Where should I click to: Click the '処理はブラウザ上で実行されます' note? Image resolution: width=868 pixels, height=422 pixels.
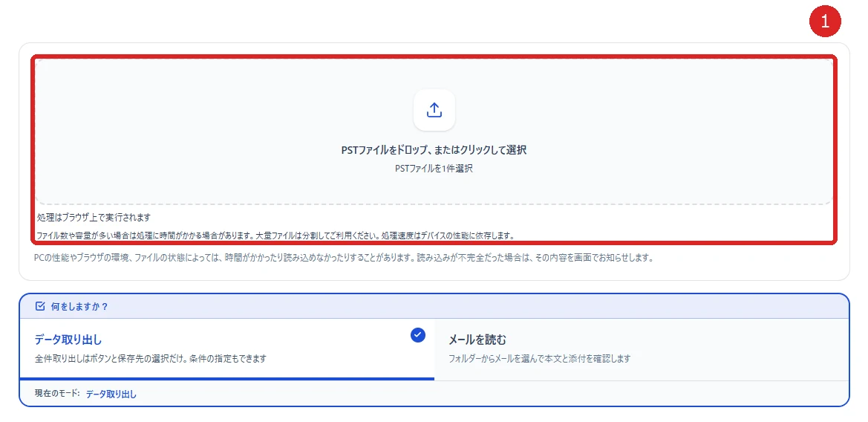94,217
